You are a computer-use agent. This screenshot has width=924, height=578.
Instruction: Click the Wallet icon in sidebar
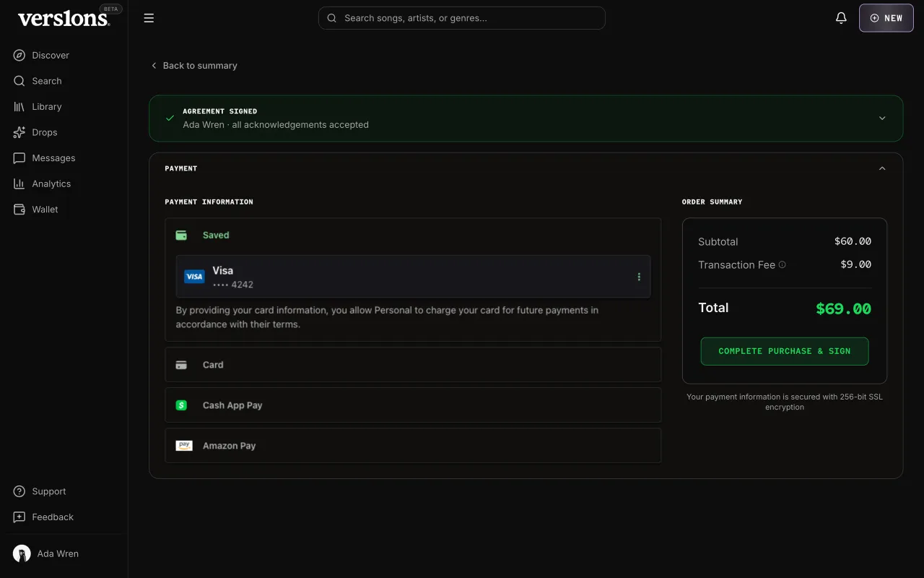(19, 210)
